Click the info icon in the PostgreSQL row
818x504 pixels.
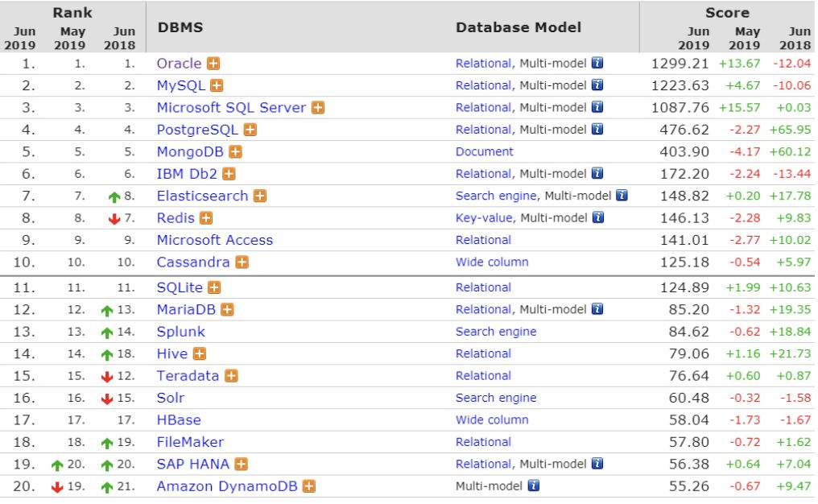coord(597,129)
